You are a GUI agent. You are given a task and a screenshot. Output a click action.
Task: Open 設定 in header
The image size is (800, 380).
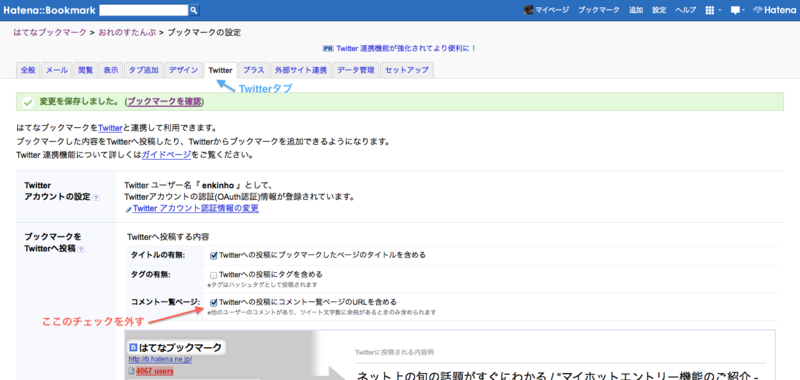click(x=659, y=10)
